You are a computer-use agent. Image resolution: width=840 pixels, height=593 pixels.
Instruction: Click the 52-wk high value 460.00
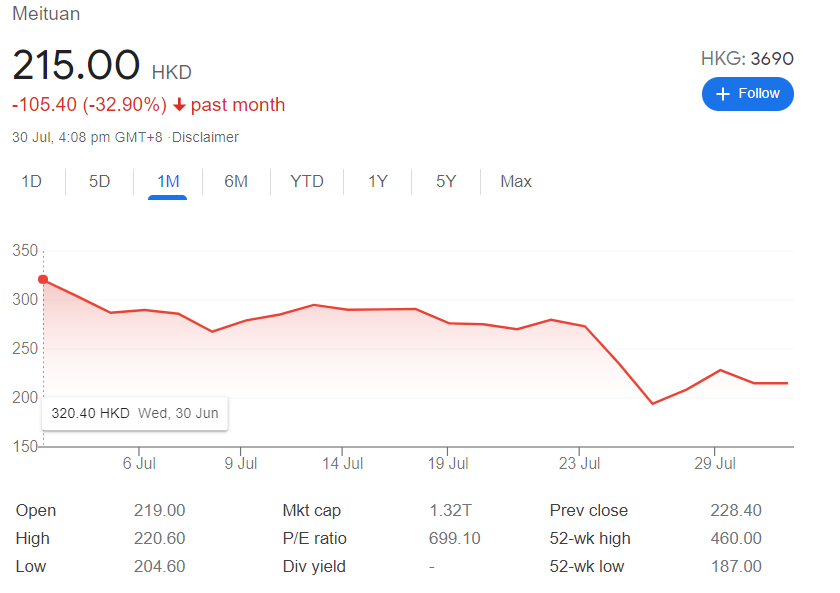point(735,538)
